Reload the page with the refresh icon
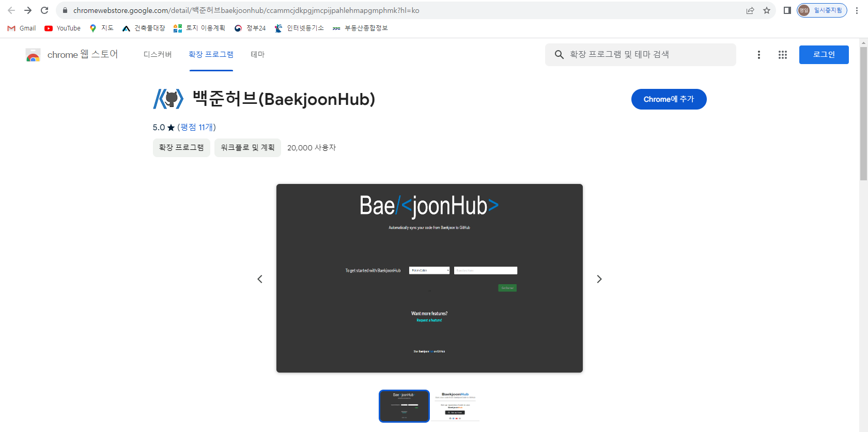Image resolution: width=868 pixels, height=432 pixels. (x=44, y=10)
